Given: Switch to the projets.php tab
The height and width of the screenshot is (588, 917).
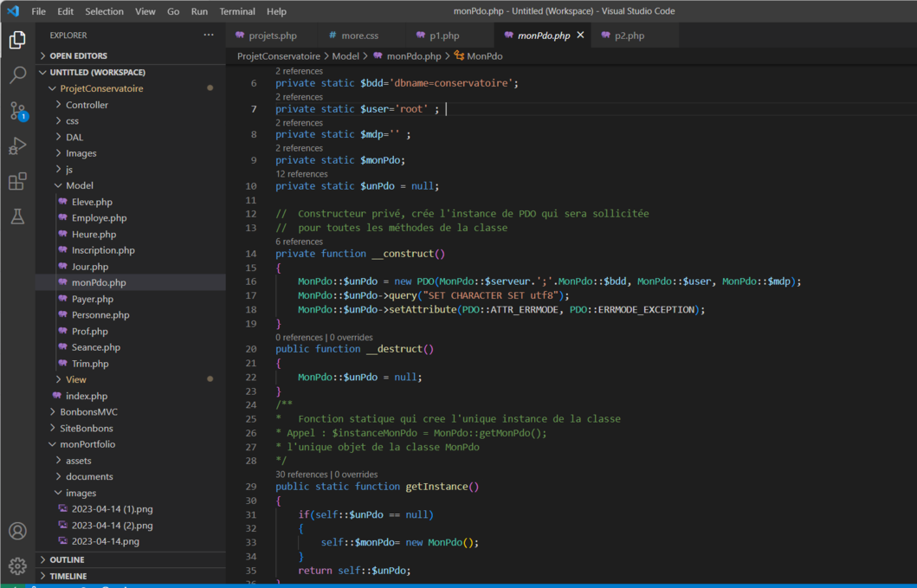Looking at the screenshot, I should (272, 36).
